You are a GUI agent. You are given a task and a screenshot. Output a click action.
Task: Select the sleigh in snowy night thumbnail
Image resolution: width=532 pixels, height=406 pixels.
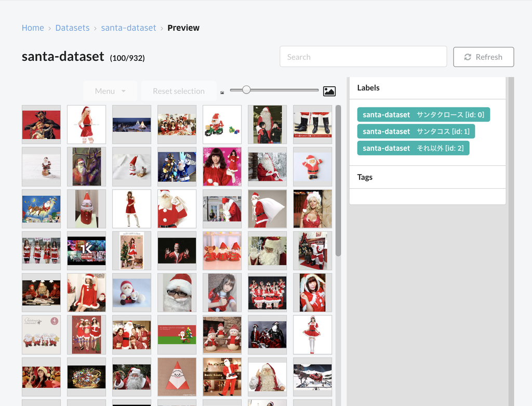click(x=312, y=377)
